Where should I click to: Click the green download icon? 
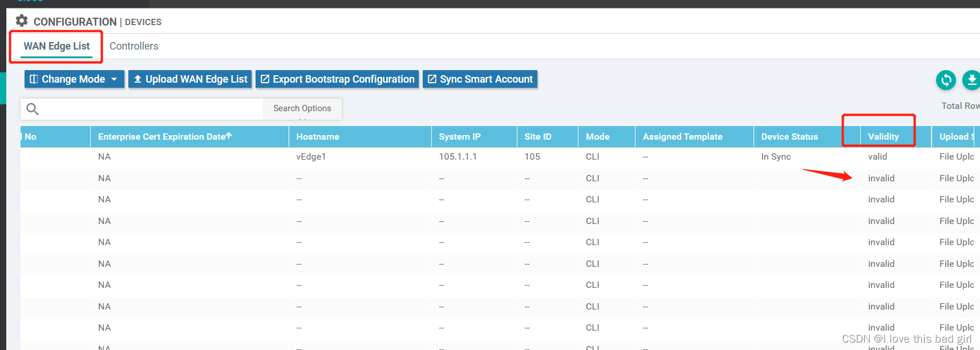(x=971, y=80)
